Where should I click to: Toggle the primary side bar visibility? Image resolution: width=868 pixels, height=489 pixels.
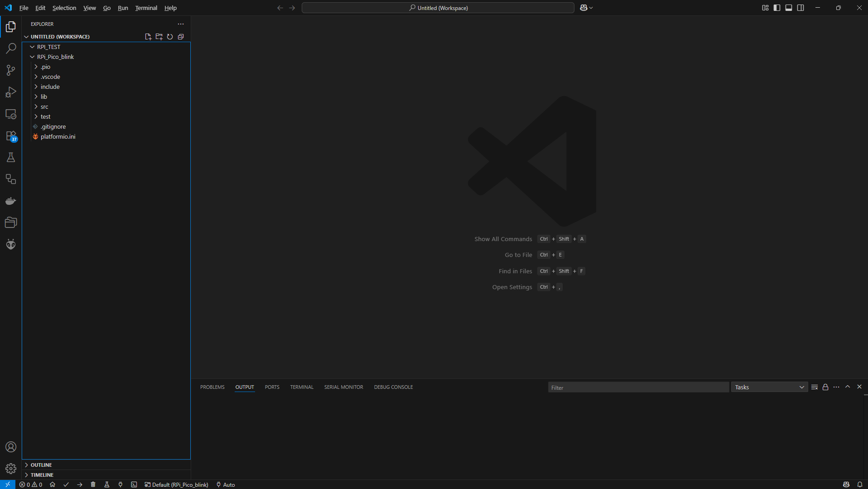(777, 8)
